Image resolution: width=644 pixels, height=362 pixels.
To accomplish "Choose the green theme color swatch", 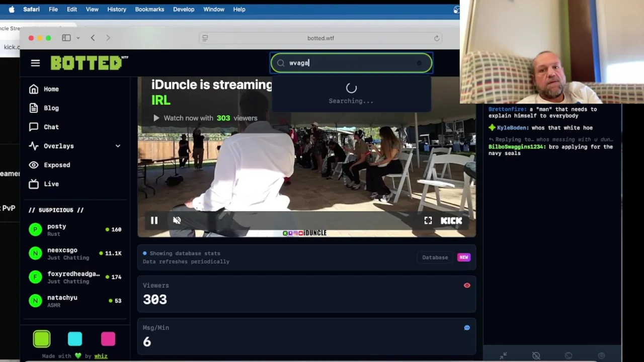I will [42, 339].
